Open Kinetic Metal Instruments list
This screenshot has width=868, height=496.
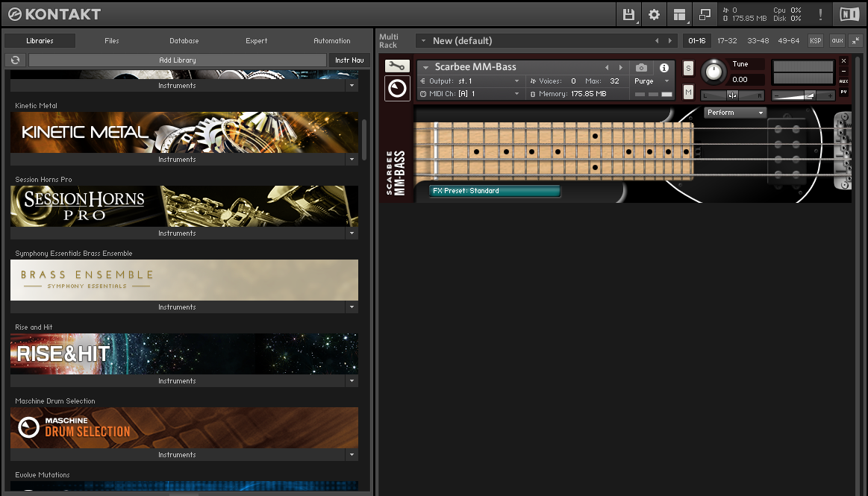coord(177,160)
